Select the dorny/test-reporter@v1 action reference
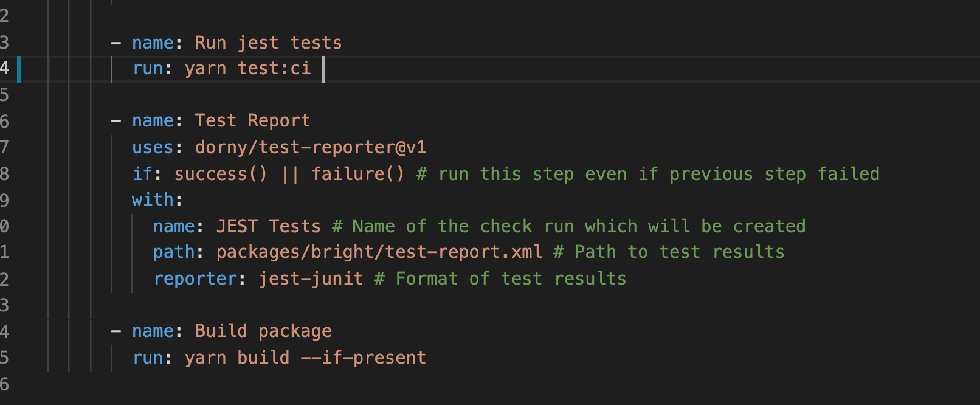980x405 pixels. pyautogui.click(x=311, y=147)
